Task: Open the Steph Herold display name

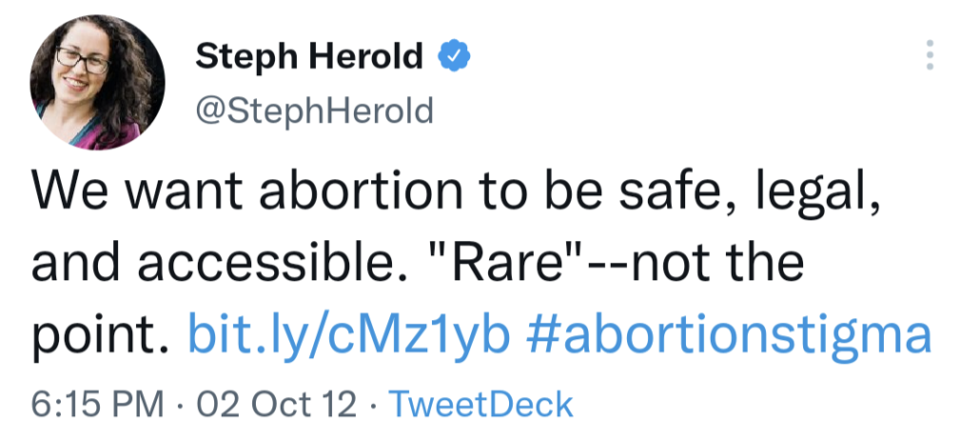Action: [x=309, y=58]
